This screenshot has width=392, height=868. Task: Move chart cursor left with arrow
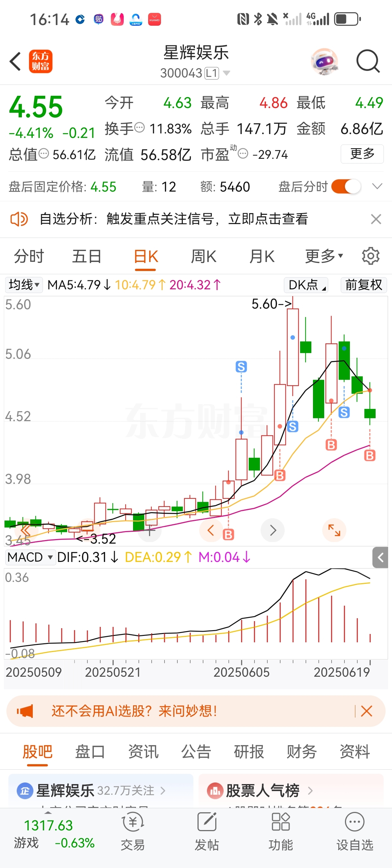211,530
